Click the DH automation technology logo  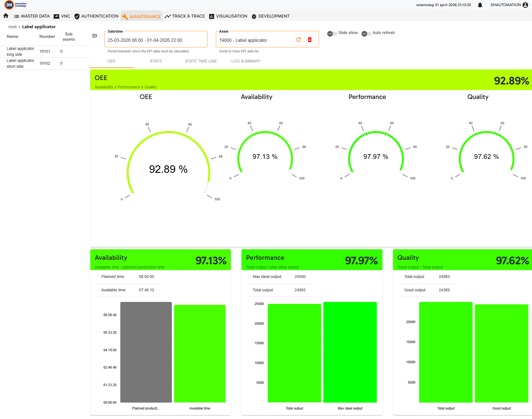click(16, 5)
